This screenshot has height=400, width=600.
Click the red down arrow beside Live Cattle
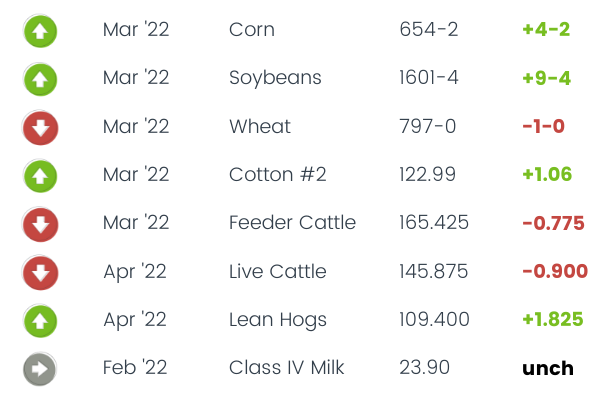[40, 272]
